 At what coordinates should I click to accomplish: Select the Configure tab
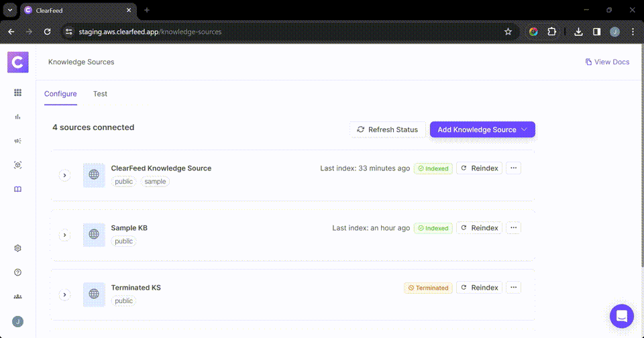click(60, 94)
